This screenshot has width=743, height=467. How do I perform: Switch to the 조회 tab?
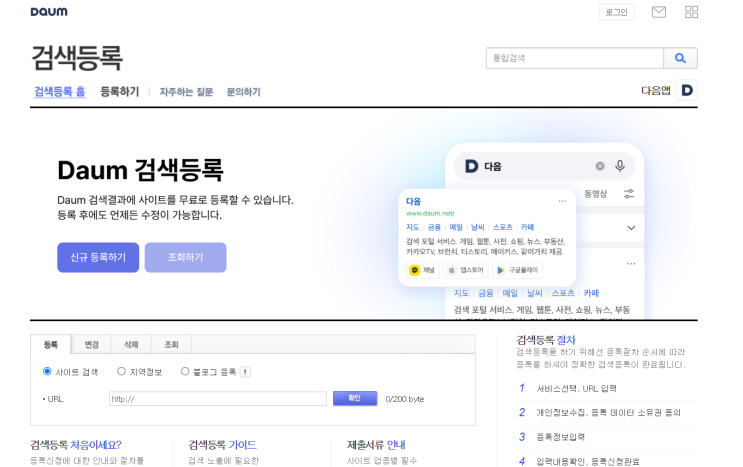click(x=171, y=344)
